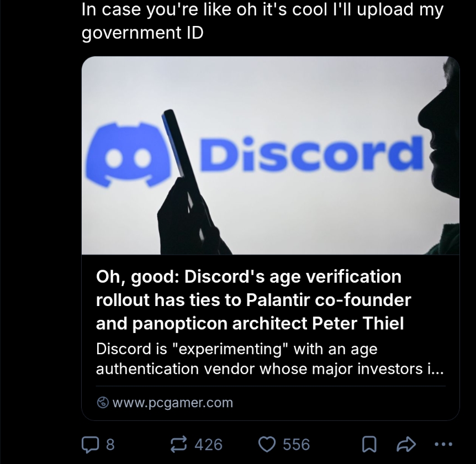Screen dimensions: 476x464
Task: Open the three-dot more options menu
Action: (443, 444)
